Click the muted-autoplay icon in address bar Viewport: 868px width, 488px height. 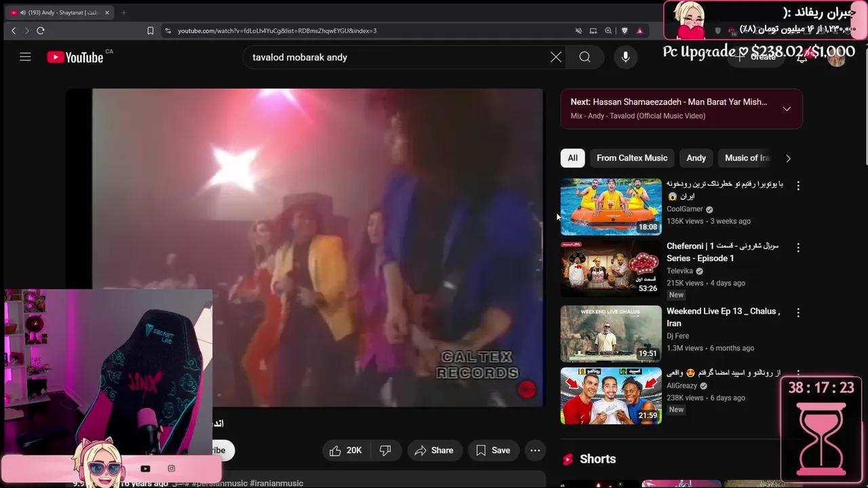[578, 30]
